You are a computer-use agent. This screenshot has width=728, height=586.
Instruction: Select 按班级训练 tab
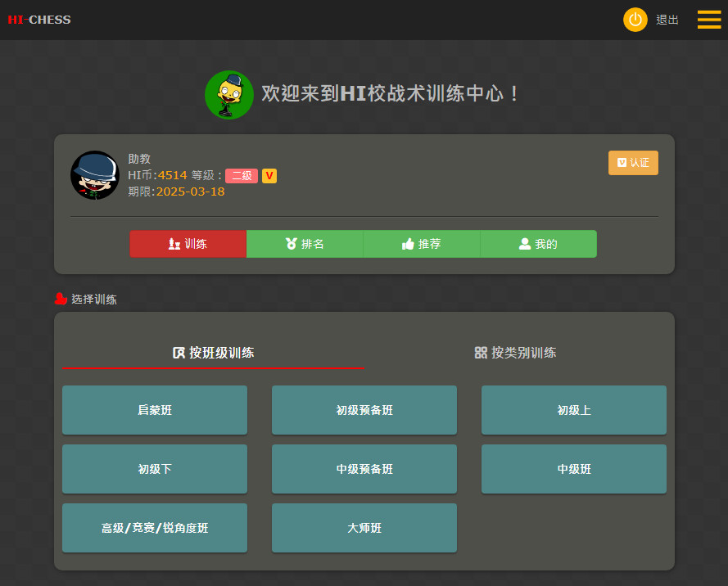213,353
